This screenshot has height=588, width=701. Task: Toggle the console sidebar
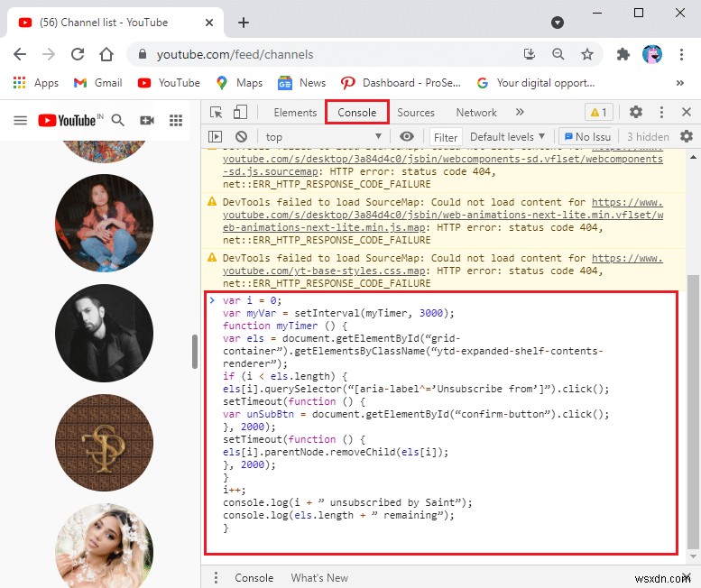point(216,136)
